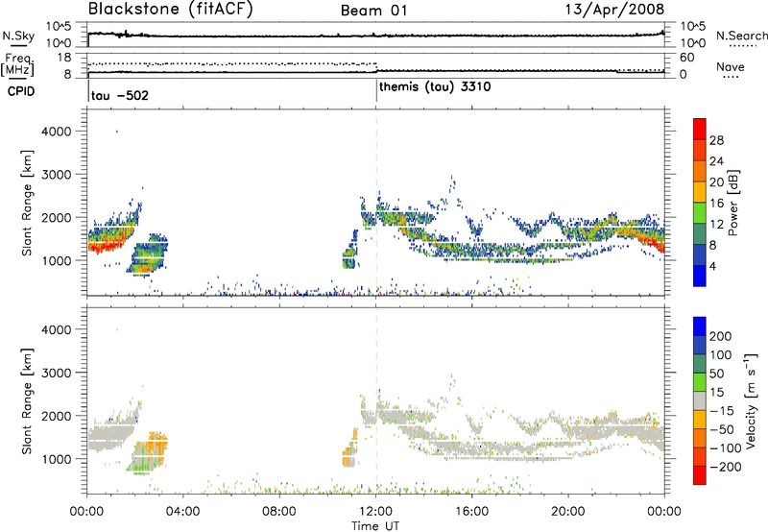Click the 'Time UT' axis title
Image resolution: width=768 pixels, height=532 pixels.
(375, 526)
